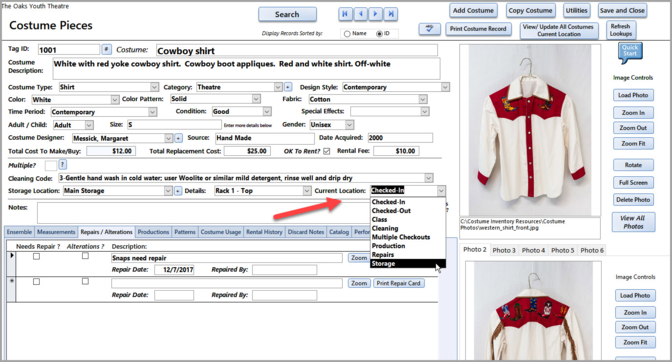Image resolution: width=672 pixels, height=362 pixels.
Task: Open the Category dropdown arrow
Action: pos(278,87)
